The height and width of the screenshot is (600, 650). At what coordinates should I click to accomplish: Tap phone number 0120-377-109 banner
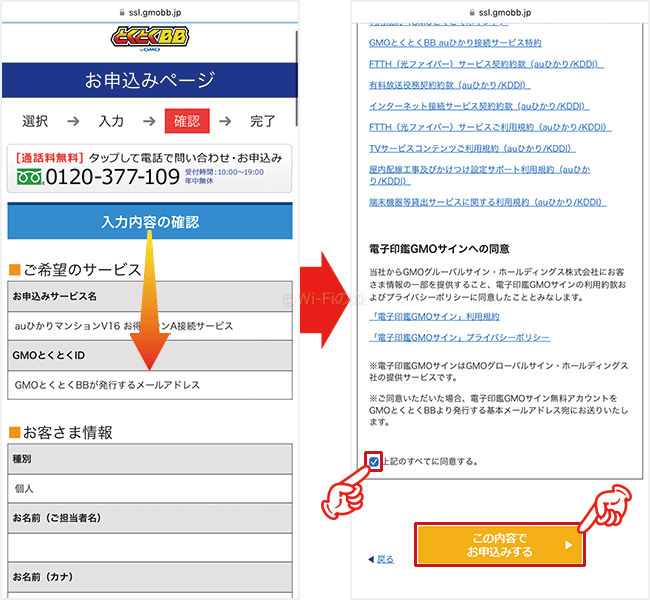149,168
